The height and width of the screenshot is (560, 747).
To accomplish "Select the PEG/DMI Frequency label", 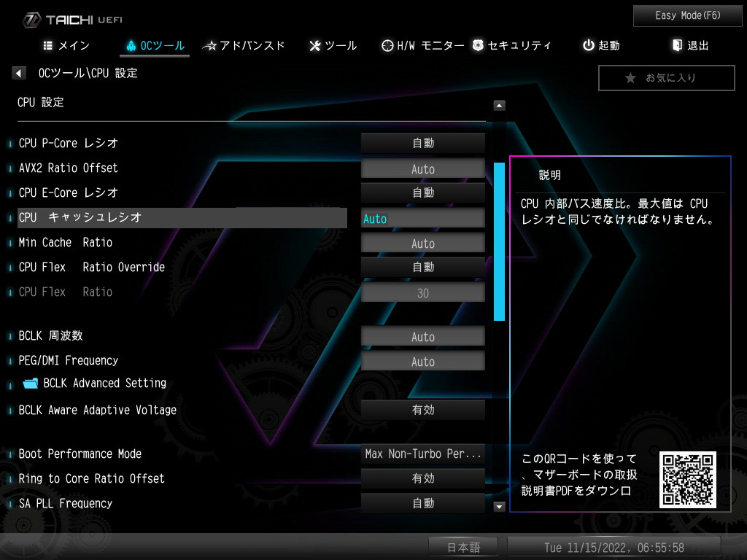I will (68, 360).
